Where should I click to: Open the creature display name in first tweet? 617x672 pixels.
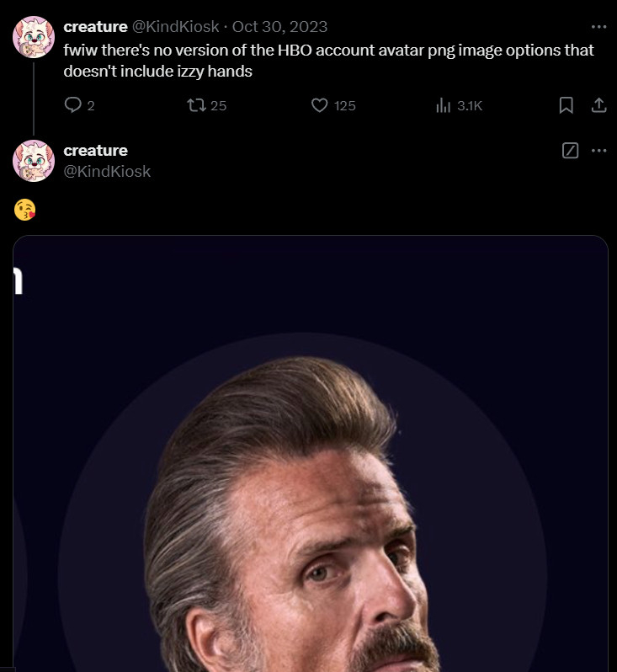[95, 27]
